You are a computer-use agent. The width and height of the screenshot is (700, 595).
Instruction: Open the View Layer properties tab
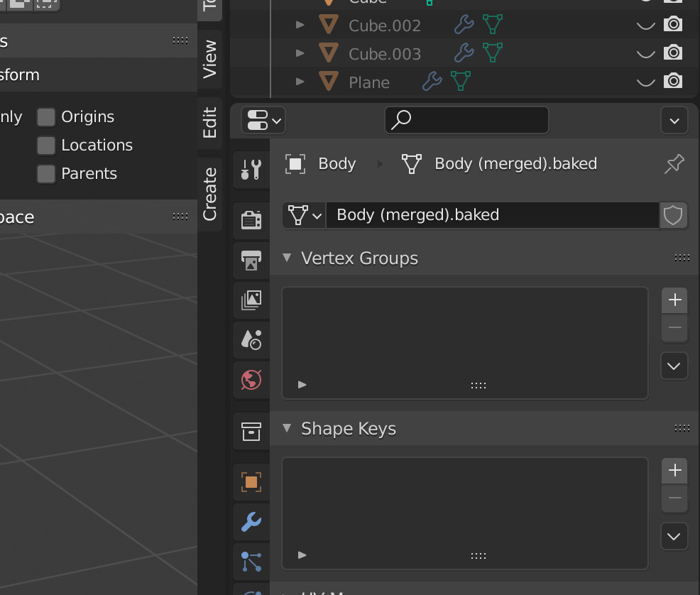251,300
